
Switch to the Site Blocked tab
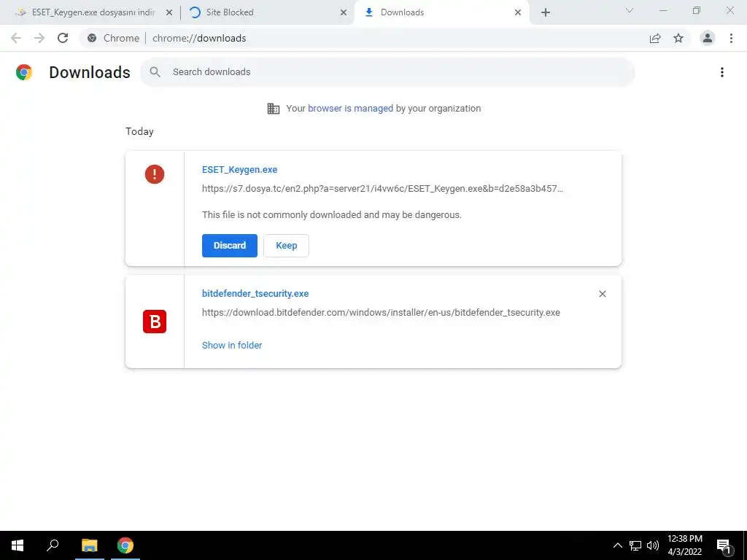pos(230,12)
